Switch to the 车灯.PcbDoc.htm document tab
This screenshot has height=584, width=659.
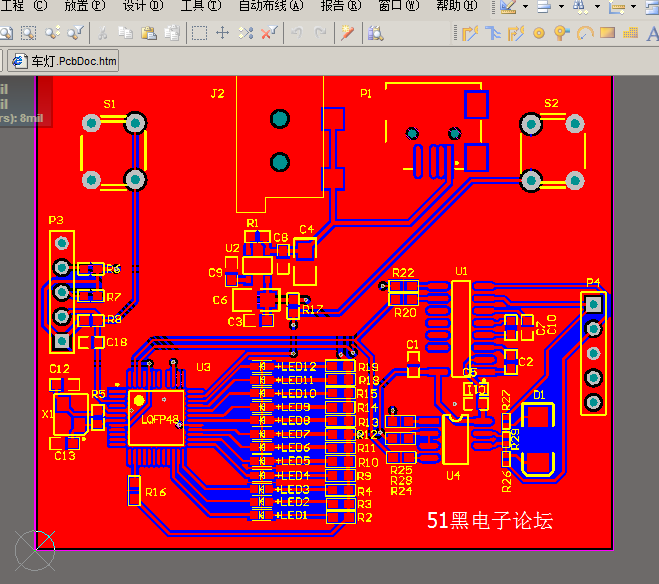[63, 61]
